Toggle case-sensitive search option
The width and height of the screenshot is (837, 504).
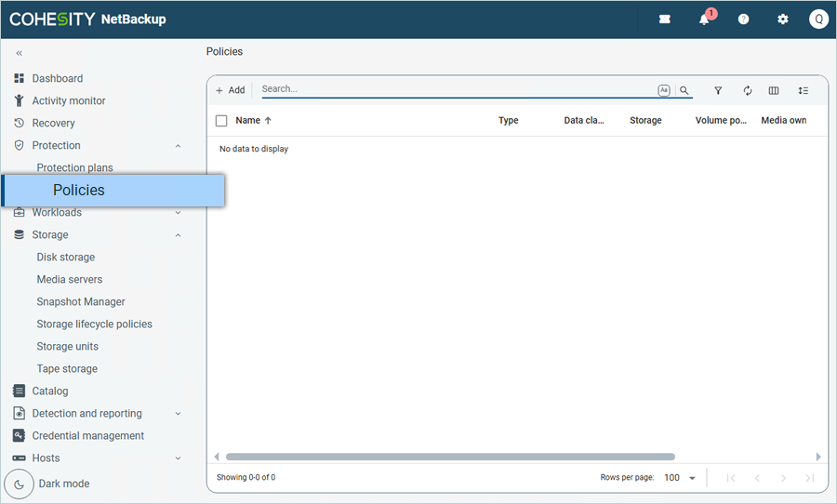tap(664, 91)
